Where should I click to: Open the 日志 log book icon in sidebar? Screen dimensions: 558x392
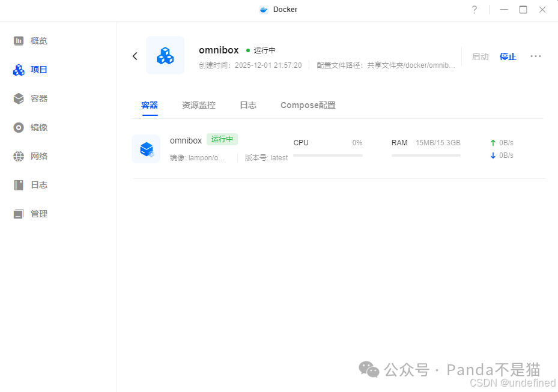click(x=19, y=185)
